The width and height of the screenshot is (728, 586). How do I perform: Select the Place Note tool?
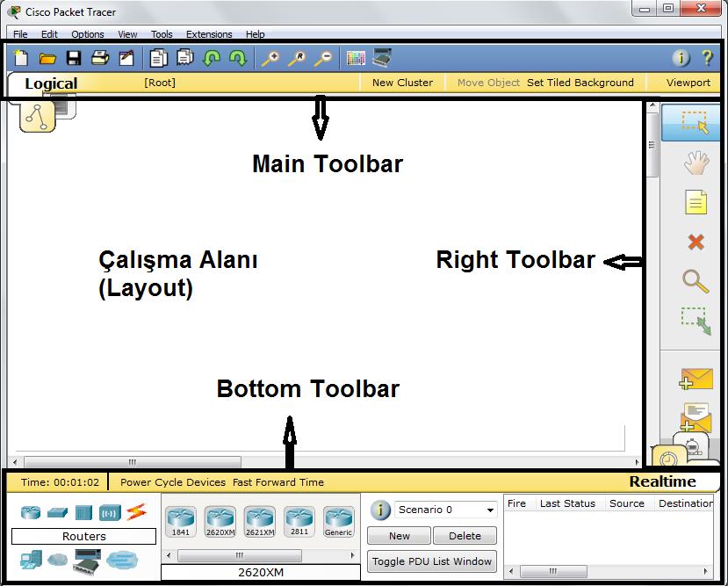coord(696,202)
